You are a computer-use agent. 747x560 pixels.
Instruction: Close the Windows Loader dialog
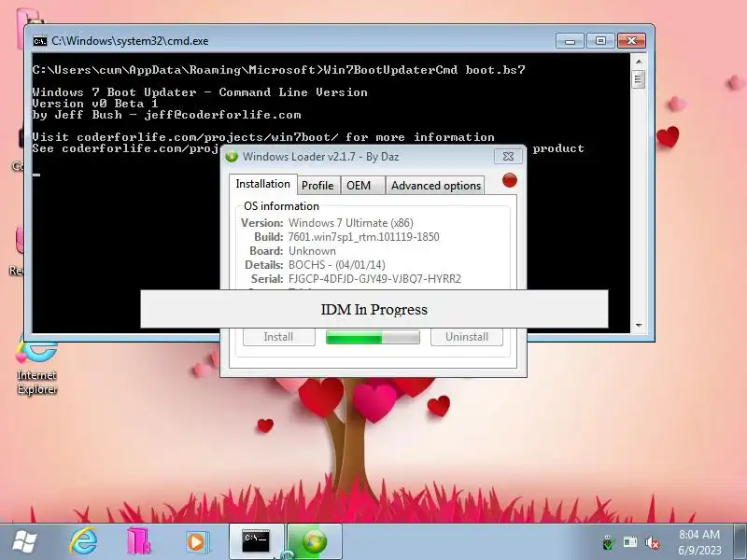point(508,156)
